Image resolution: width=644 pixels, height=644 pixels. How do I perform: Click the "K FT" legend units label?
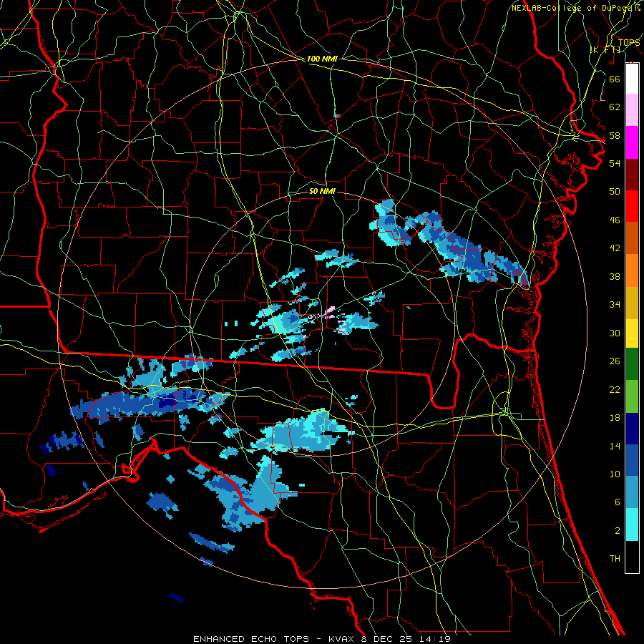(605, 49)
